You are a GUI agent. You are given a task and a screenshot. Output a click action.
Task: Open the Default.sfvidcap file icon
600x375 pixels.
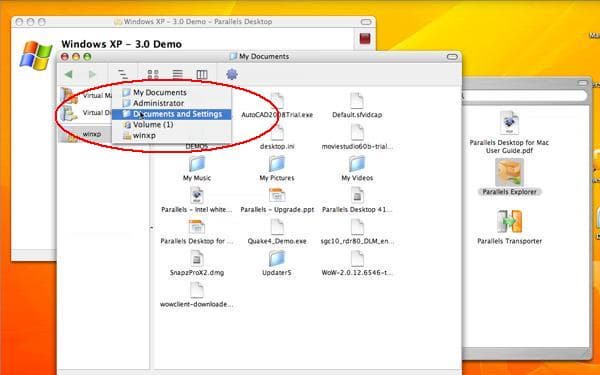357,101
